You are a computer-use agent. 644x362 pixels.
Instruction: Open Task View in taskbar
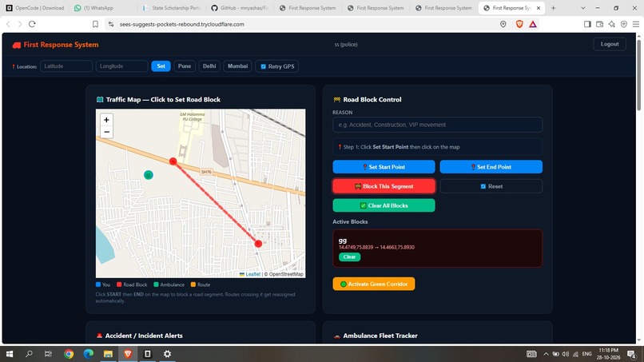(48, 354)
